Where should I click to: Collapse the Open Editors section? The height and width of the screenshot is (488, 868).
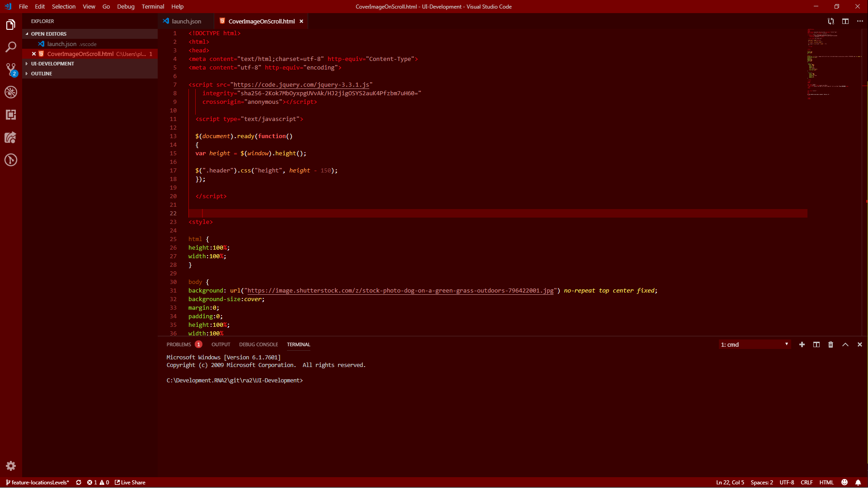(90, 34)
